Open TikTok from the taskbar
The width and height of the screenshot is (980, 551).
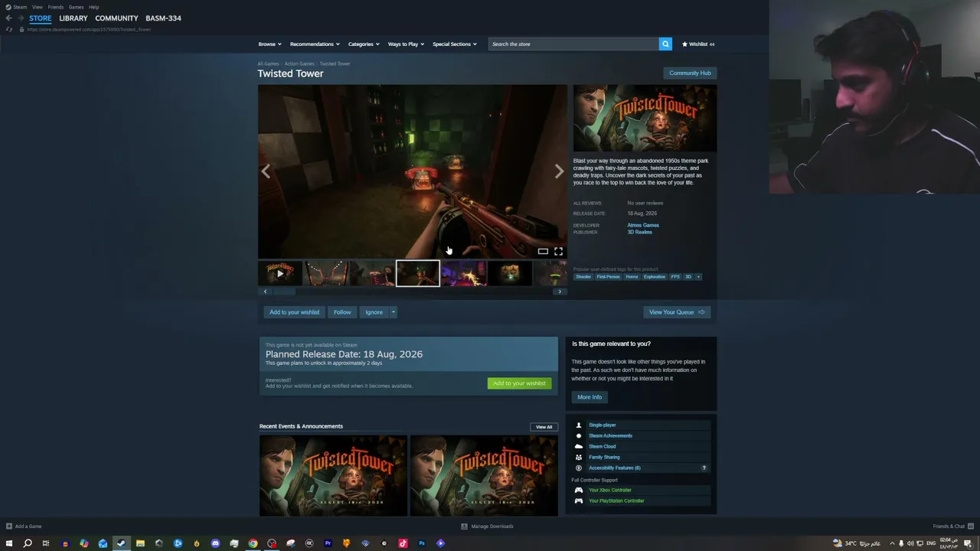coord(403,543)
